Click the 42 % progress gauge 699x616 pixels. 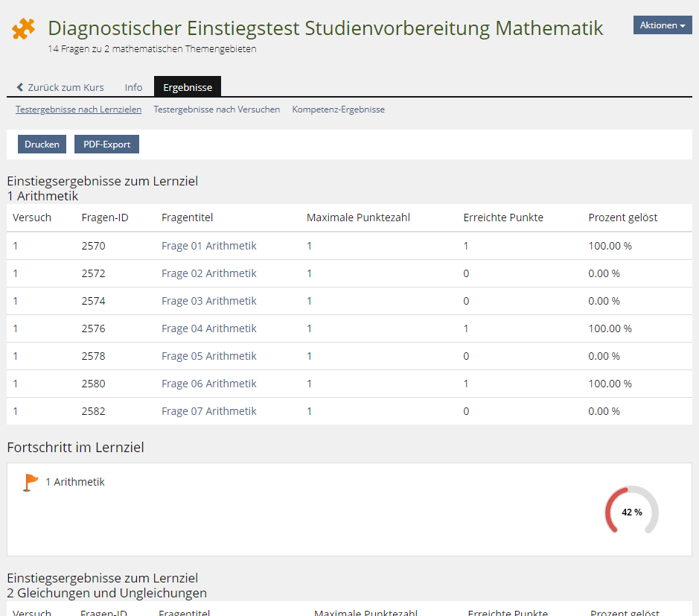(x=631, y=512)
